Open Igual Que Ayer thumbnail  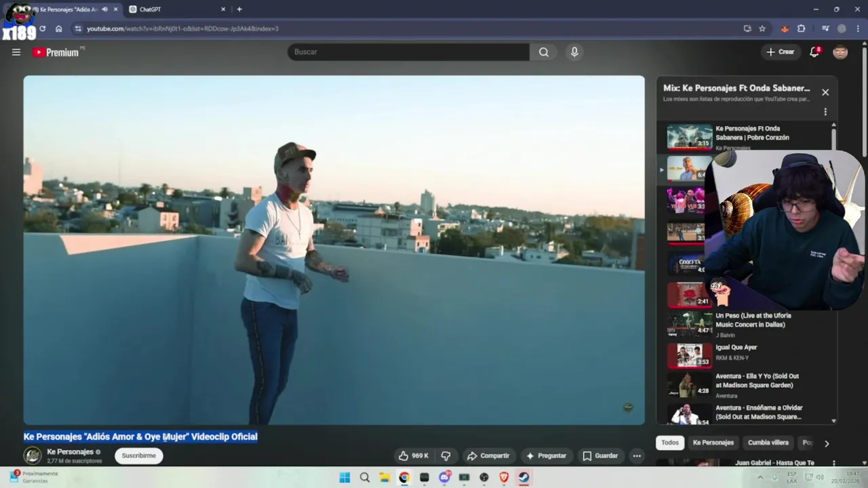(689, 355)
